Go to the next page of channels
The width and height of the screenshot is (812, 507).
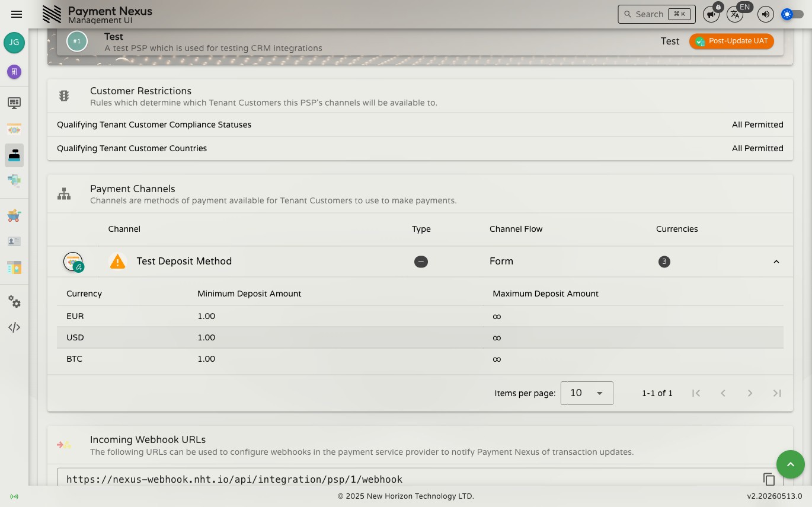[x=750, y=393]
